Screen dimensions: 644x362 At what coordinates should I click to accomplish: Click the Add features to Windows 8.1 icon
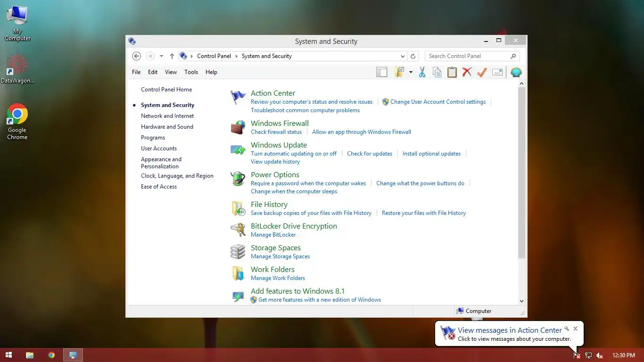coord(238,296)
